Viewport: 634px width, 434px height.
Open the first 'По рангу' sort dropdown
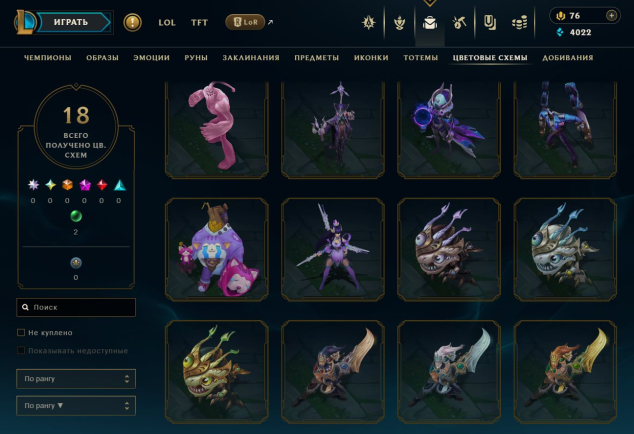tap(76, 379)
